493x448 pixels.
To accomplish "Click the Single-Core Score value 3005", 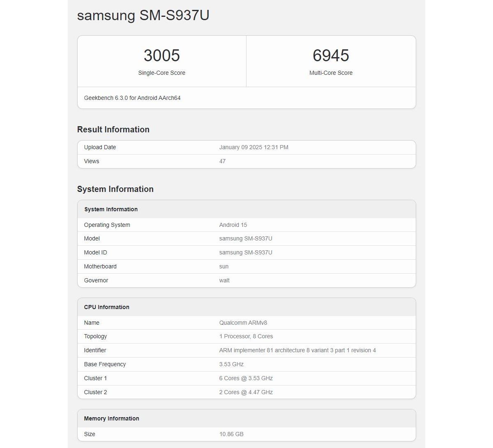I will pos(161,55).
